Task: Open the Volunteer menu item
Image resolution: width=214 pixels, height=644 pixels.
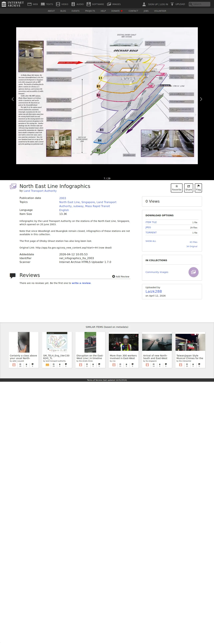Action: click(x=160, y=11)
